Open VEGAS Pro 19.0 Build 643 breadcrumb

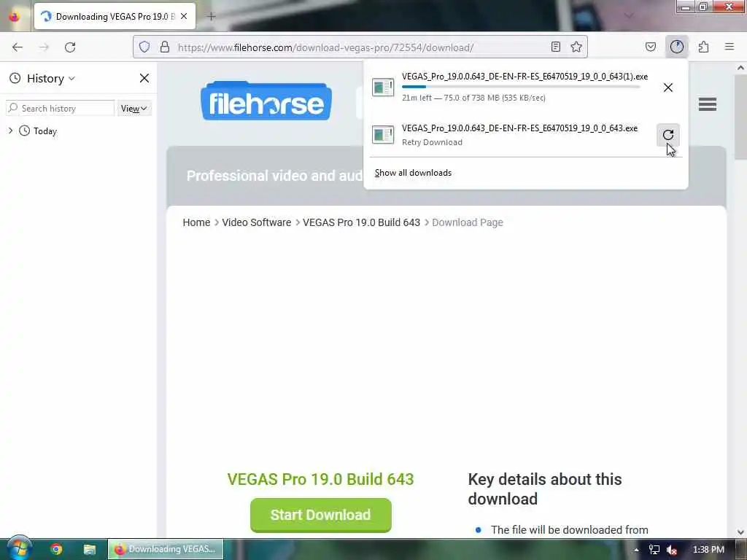[x=362, y=222]
